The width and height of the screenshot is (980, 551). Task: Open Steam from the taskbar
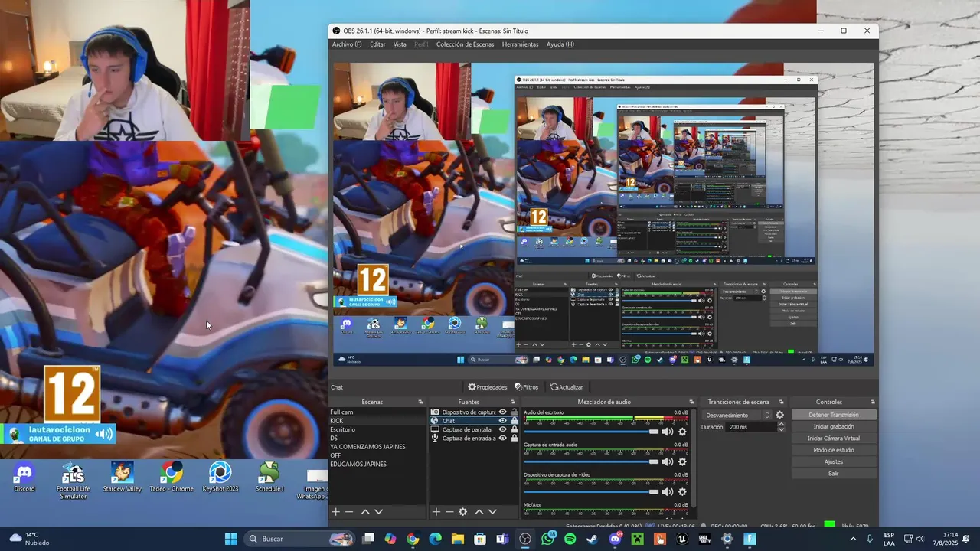pyautogui.click(x=593, y=539)
